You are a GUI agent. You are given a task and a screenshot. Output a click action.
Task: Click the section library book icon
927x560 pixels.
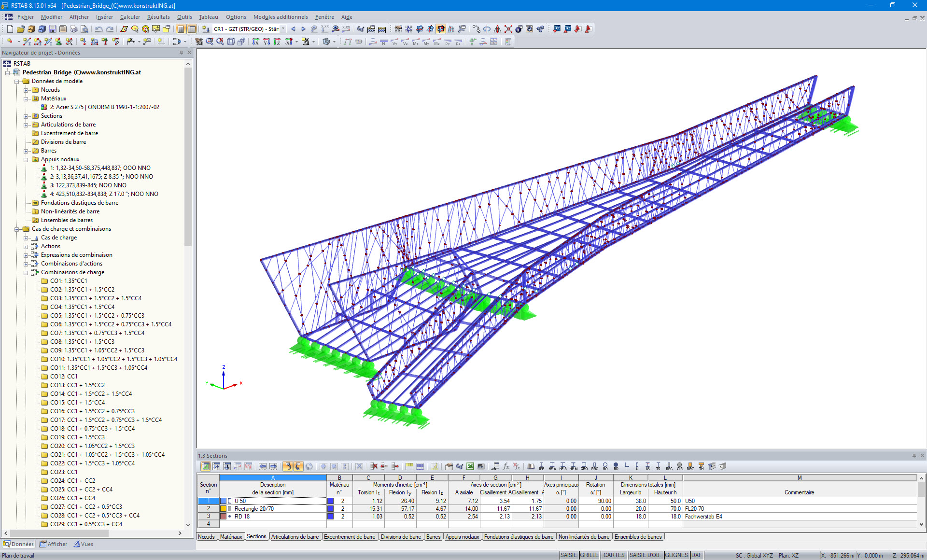tap(530, 467)
